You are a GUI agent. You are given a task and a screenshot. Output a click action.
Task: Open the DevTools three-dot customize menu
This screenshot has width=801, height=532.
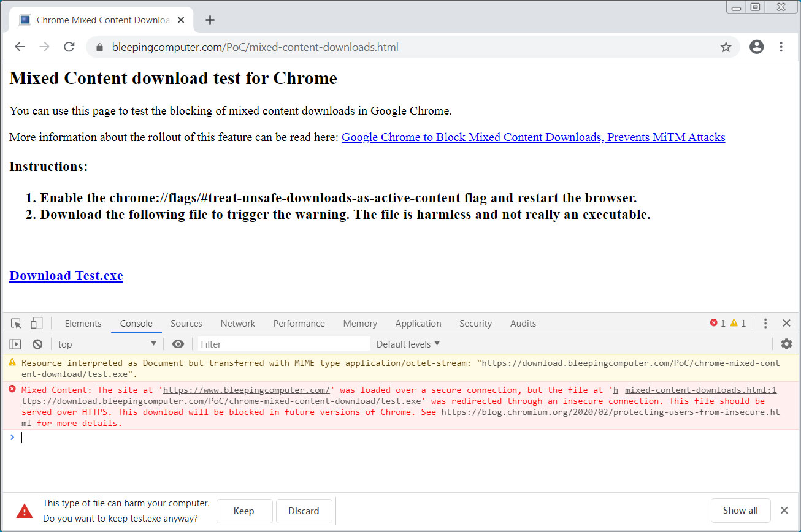pyautogui.click(x=765, y=324)
